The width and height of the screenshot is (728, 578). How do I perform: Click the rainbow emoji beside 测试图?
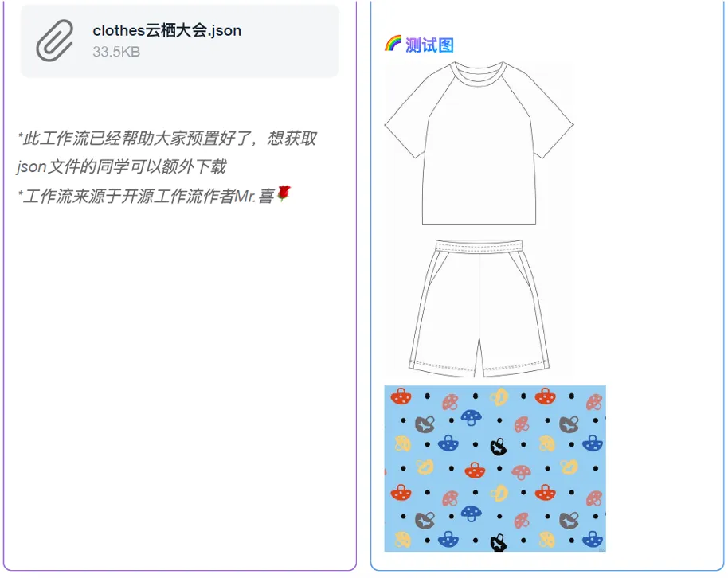point(393,44)
